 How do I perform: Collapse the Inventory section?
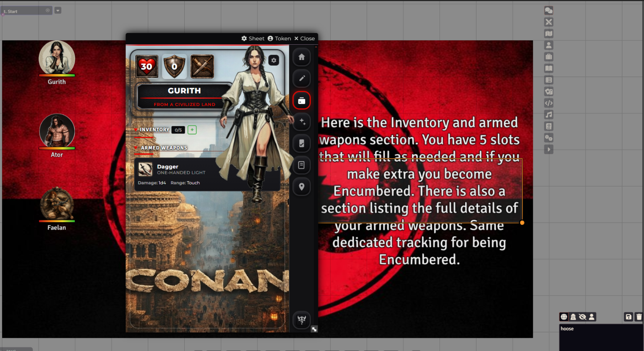point(136,130)
